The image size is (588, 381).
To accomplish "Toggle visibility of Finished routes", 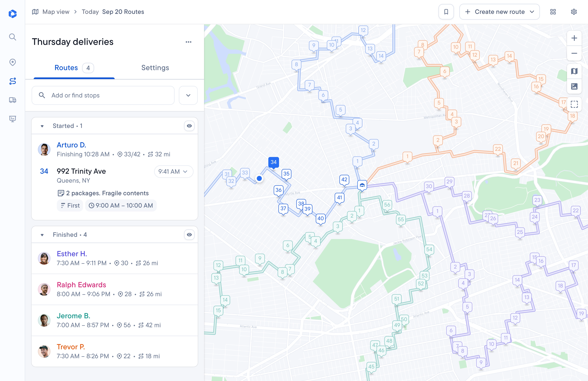I will pyautogui.click(x=189, y=235).
